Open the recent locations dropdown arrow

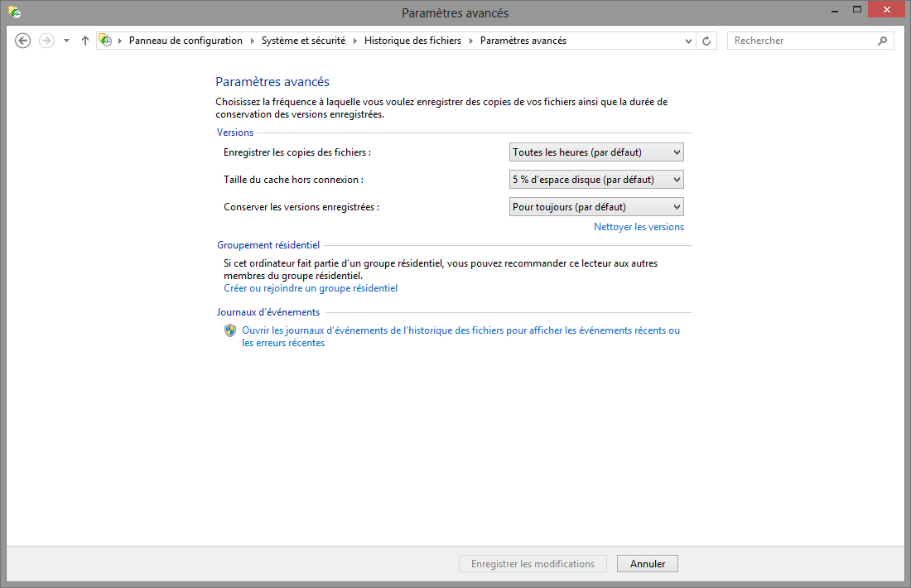(x=67, y=41)
